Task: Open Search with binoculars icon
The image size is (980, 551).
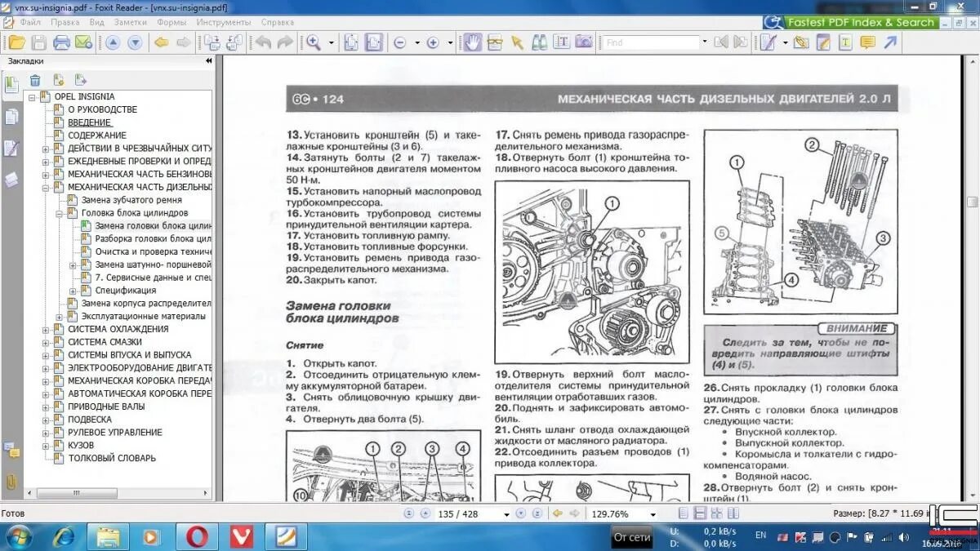Action: click(x=539, y=42)
